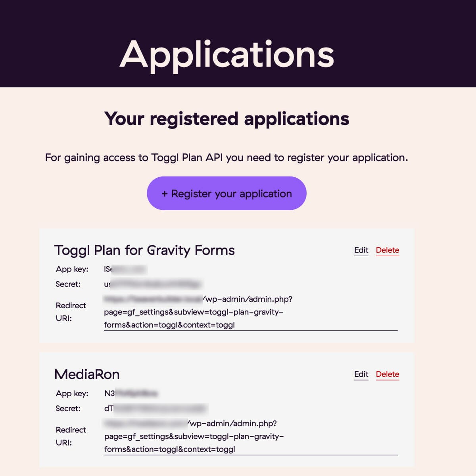Select the blurred app key value for Gravity Forms app

coord(125,269)
